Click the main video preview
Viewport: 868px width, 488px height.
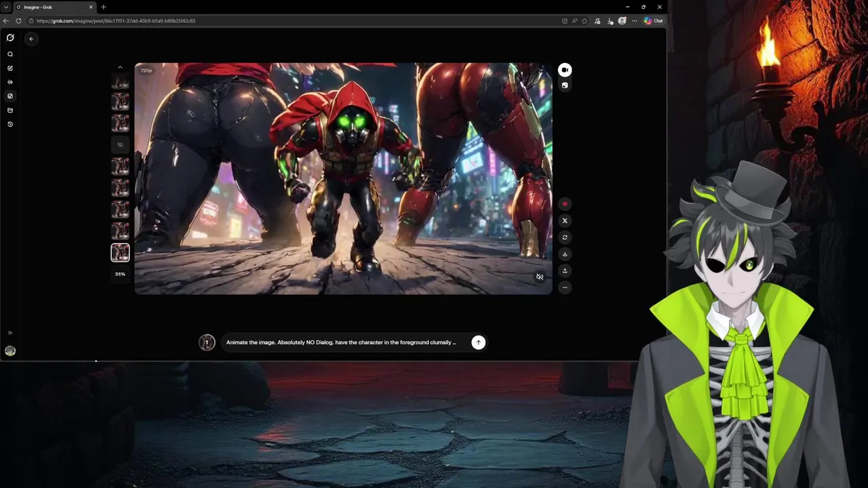[x=343, y=179]
